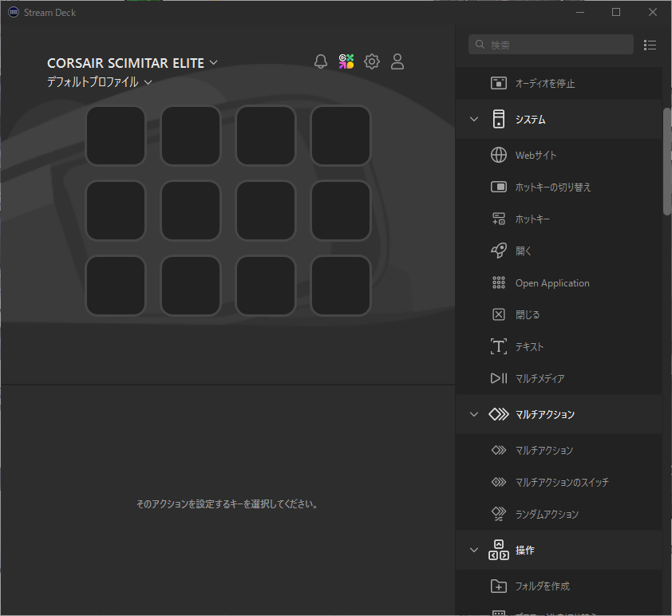Select the fourth key in top row
Image resolution: width=672 pixels, height=616 pixels.
point(340,136)
